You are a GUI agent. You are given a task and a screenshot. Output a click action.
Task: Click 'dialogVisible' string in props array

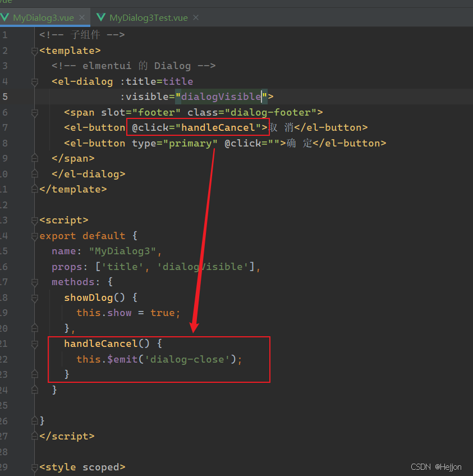203,267
